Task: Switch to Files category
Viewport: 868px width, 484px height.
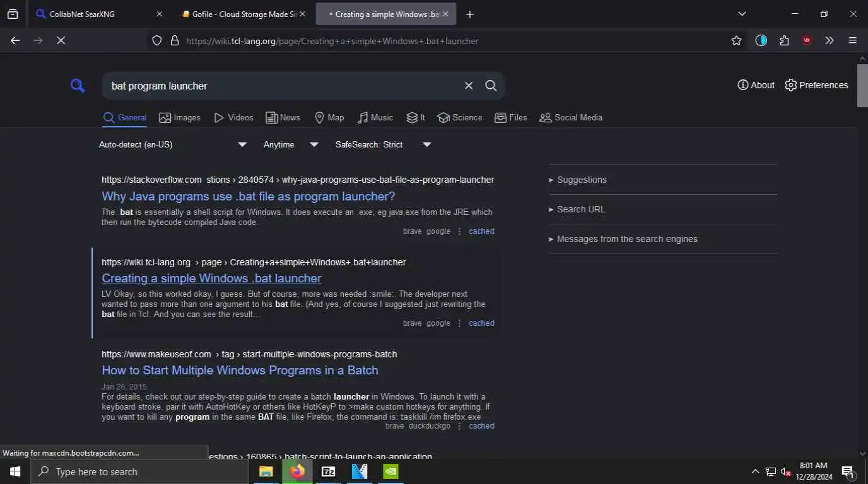Action: click(x=511, y=118)
